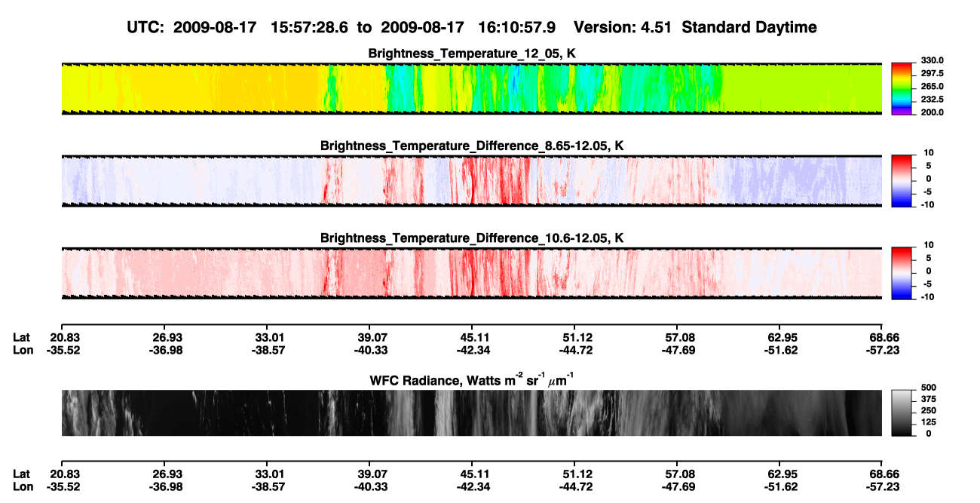Click the Lat label below the WFC Radiance panel
The image size is (980, 503).
pyautogui.click(x=21, y=474)
